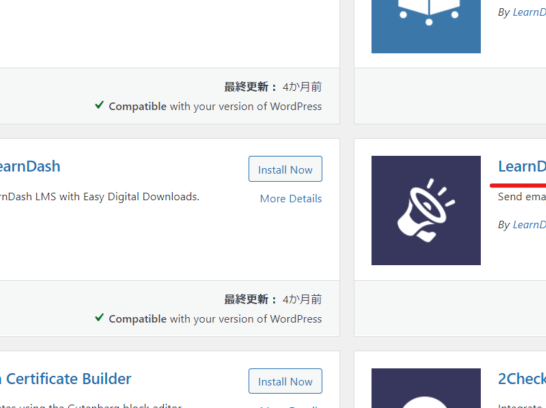Click 最終更新 4か月前 label above the earnDash card
The image size is (546, 408).
click(273, 87)
